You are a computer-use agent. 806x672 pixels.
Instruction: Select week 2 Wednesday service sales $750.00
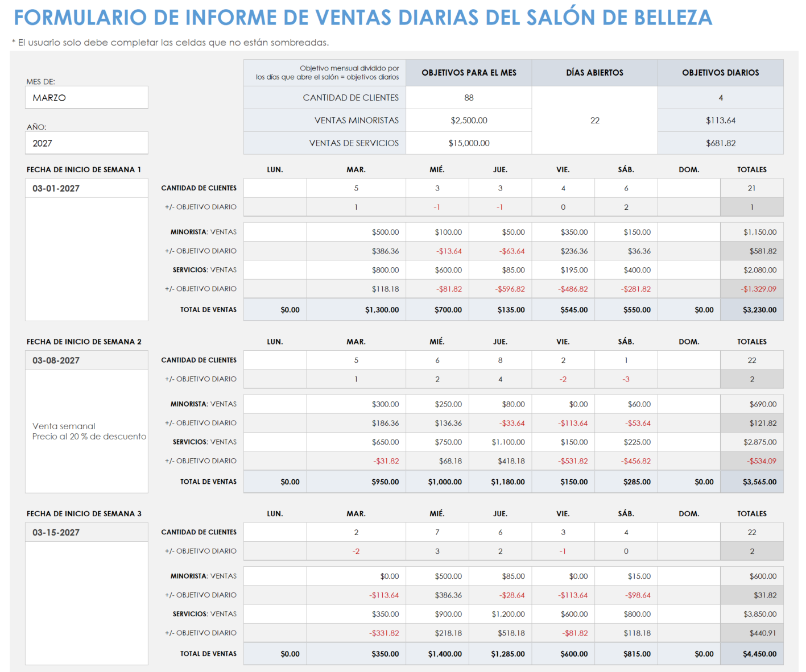click(x=437, y=442)
